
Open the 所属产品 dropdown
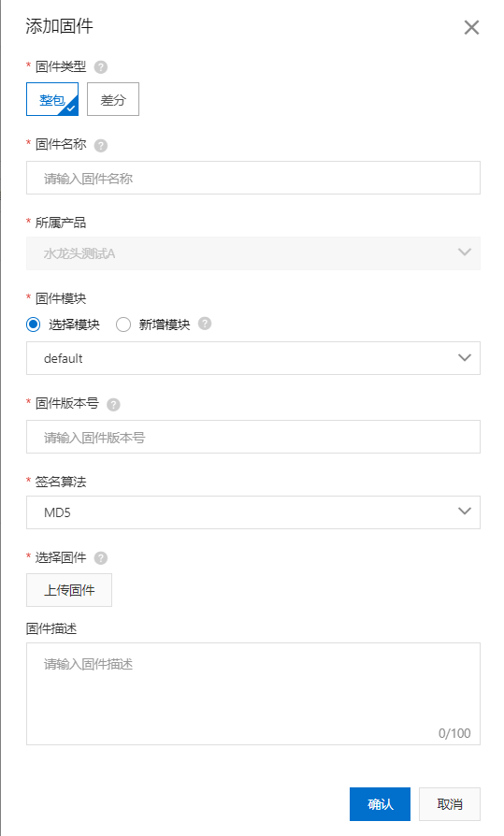click(x=253, y=253)
